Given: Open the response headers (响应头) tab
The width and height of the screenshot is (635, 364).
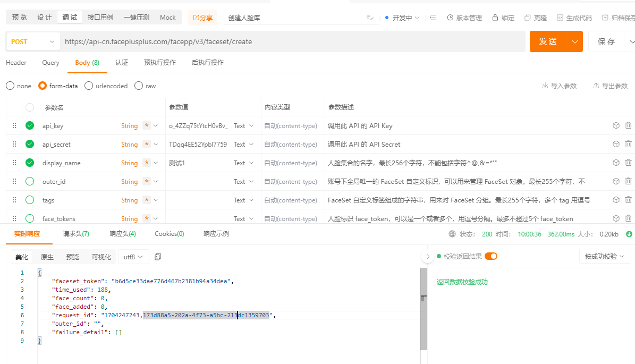Looking at the screenshot, I should click(123, 234).
